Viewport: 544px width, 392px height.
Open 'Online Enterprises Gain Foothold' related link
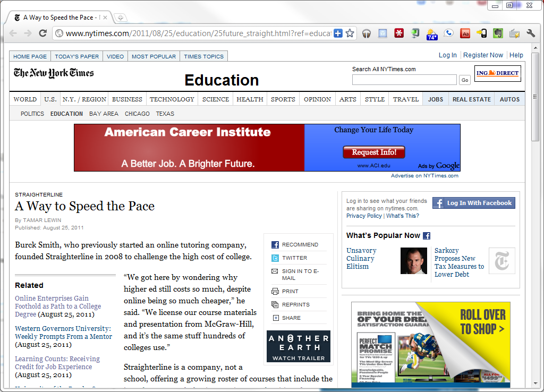(x=58, y=306)
